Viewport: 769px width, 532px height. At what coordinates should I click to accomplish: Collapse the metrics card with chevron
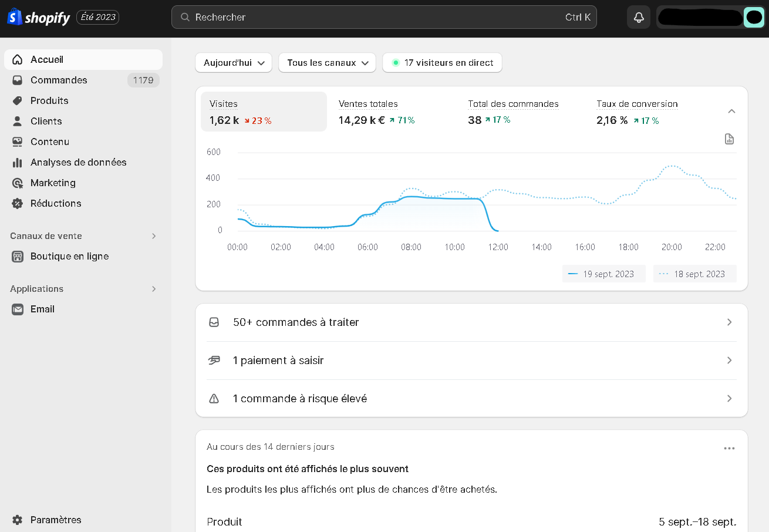click(731, 112)
